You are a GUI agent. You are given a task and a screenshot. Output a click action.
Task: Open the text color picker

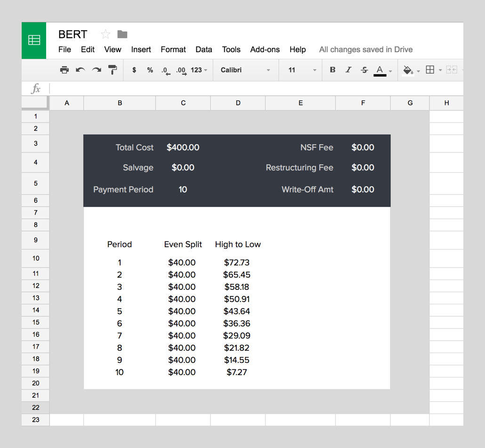(380, 70)
